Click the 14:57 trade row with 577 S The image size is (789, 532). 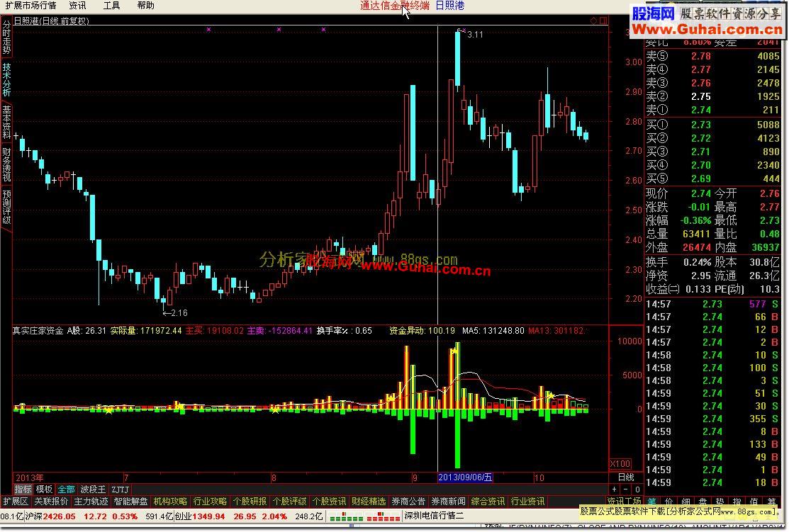712,304
